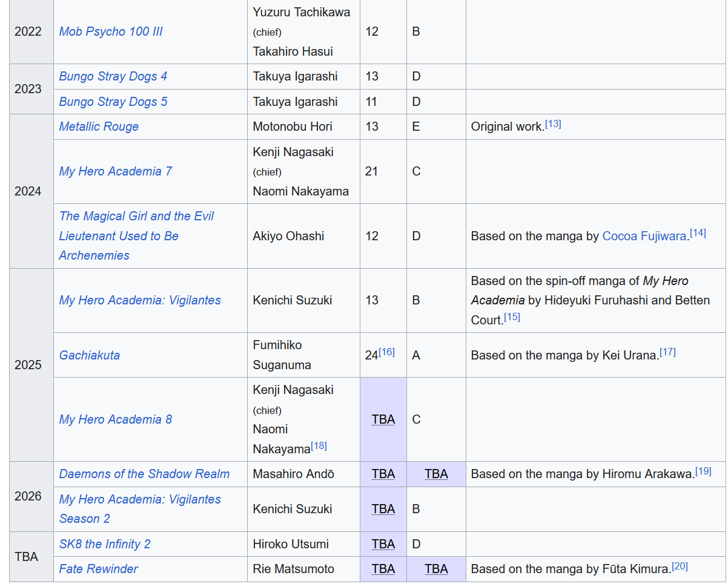Click Based on the manga by Fūta Kimura note
The height and width of the screenshot is (584, 728).
coord(571,569)
